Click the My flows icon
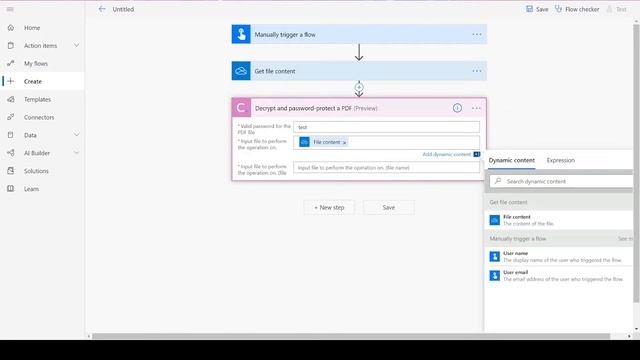The width and height of the screenshot is (640, 360). [x=11, y=63]
